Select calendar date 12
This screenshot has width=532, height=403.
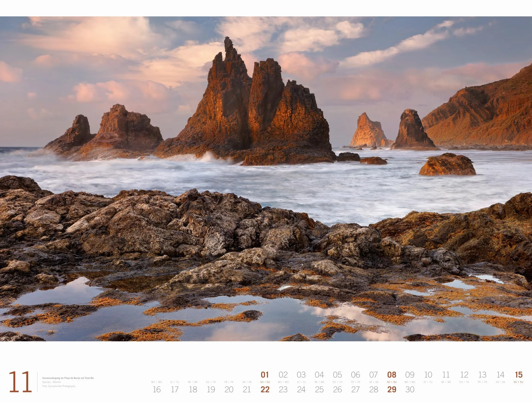464,375
